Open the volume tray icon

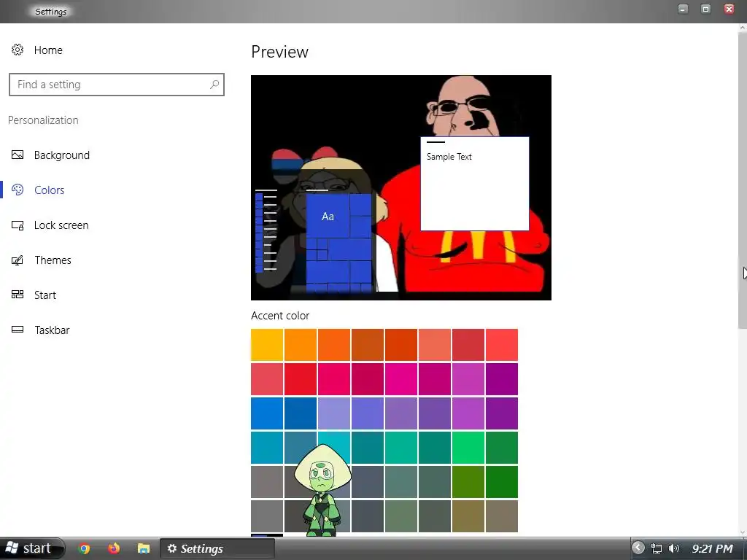673,548
